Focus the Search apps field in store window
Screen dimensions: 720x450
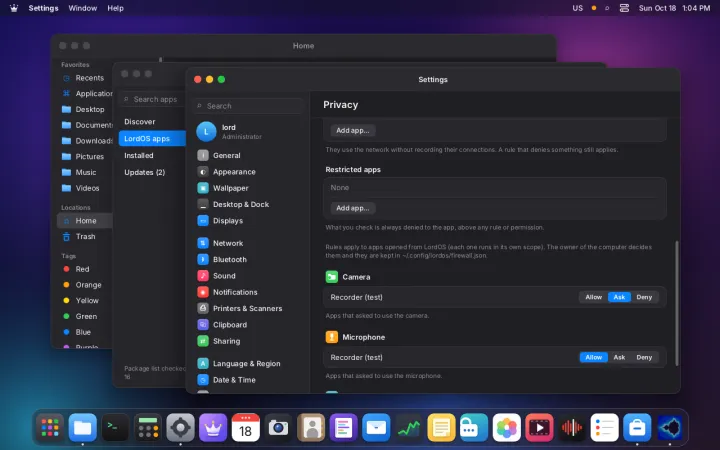pos(153,99)
